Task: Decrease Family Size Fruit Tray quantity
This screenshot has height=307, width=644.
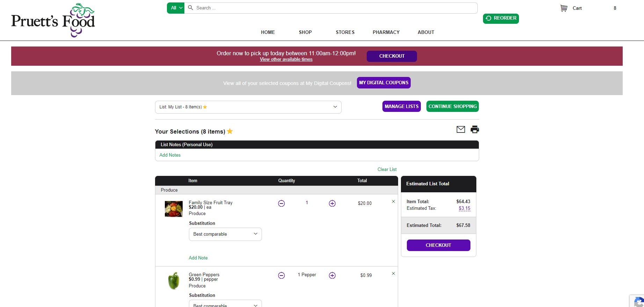Action: 281,204
